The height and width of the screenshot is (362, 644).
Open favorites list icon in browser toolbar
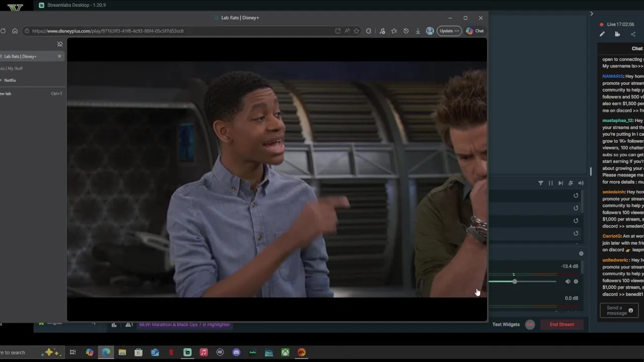pyautogui.click(x=394, y=31)
